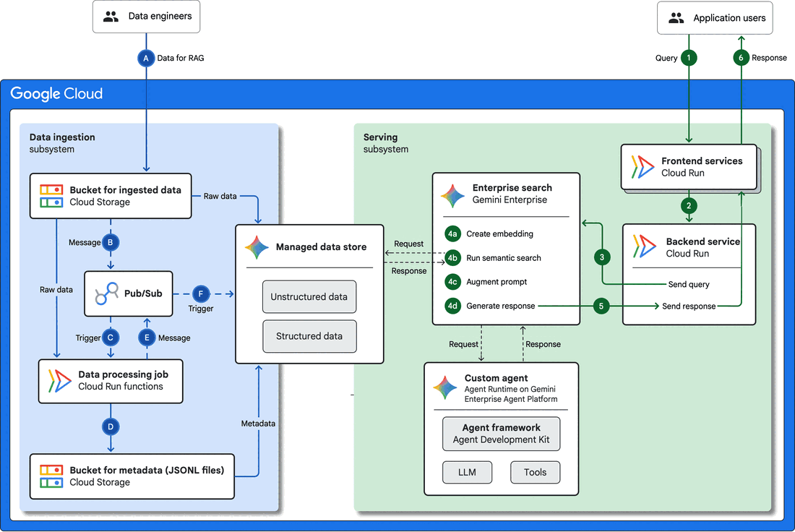The image size is (795, 532).
Task: Click the Managed data store Gemini icon
Action: click(x=257, y=247)
